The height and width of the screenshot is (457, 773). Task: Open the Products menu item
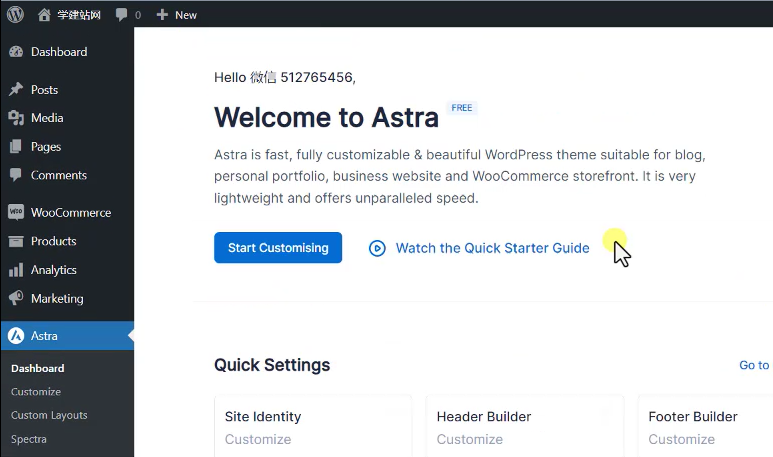tap(53, 241)
